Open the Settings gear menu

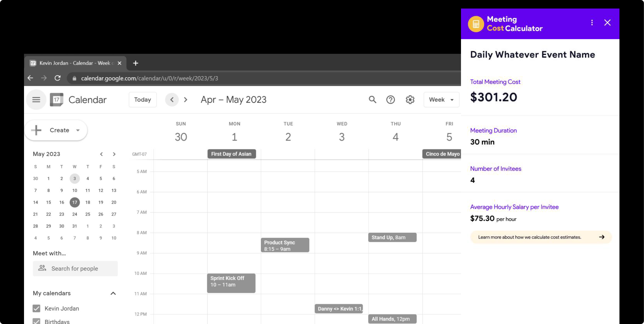tap(410, 100)
